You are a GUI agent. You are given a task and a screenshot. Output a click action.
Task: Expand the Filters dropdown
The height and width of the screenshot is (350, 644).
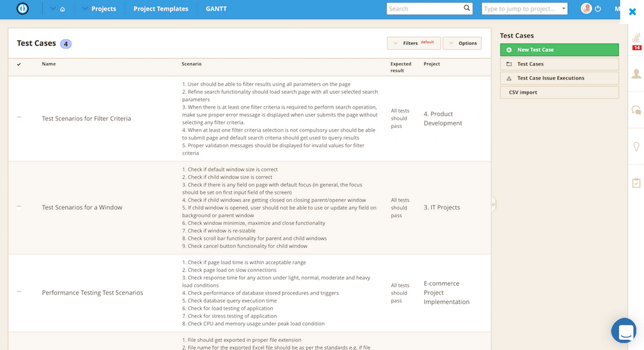414,43
